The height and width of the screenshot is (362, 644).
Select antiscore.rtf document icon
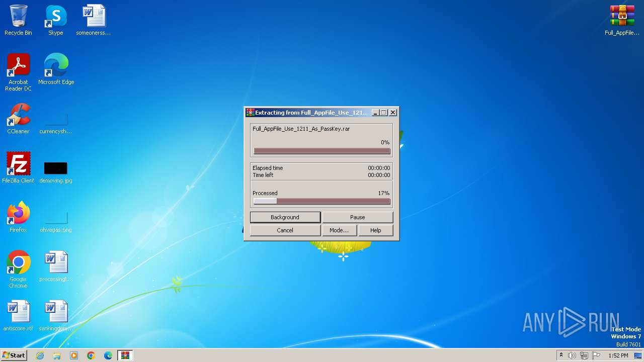click(18, 316)
